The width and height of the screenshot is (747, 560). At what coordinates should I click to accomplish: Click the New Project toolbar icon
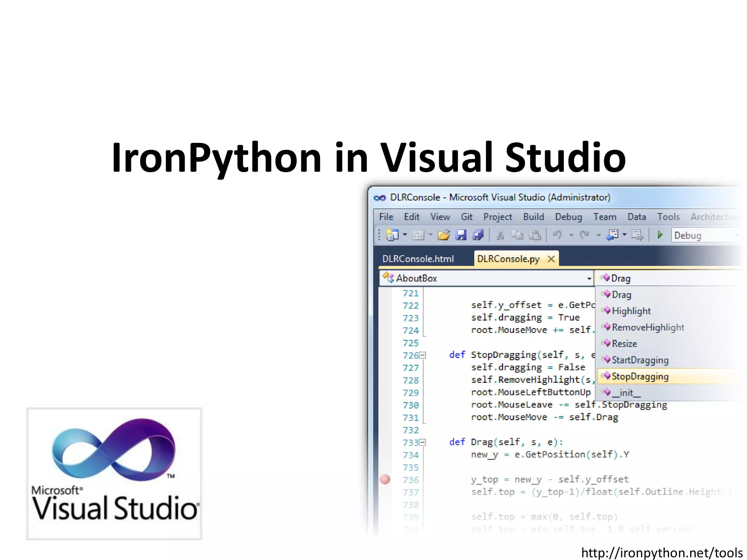click(392, 235)
